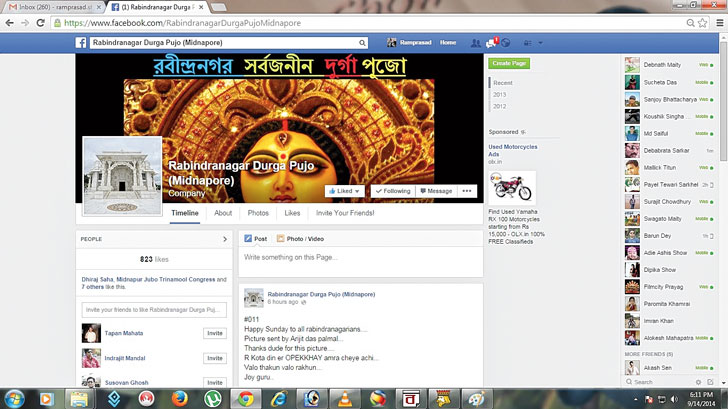Send a Message to the page
Viewport: 728px width, 409px height.
click(436, 191)
